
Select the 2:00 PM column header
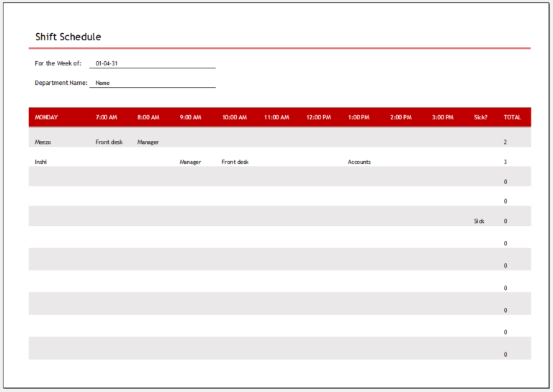[x=400, y=117]
